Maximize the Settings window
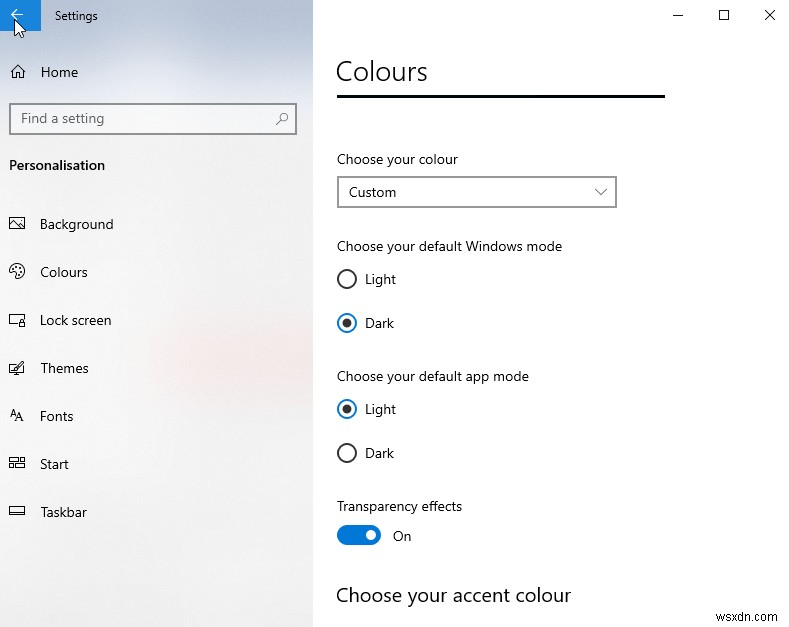 [724, 15]
